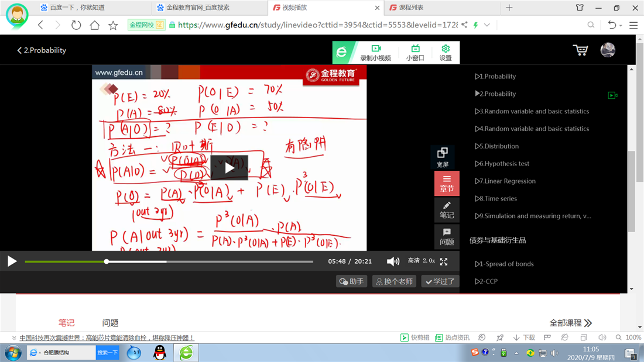Click the now-playing icon beside 2.Probability

tap(612, 95)
